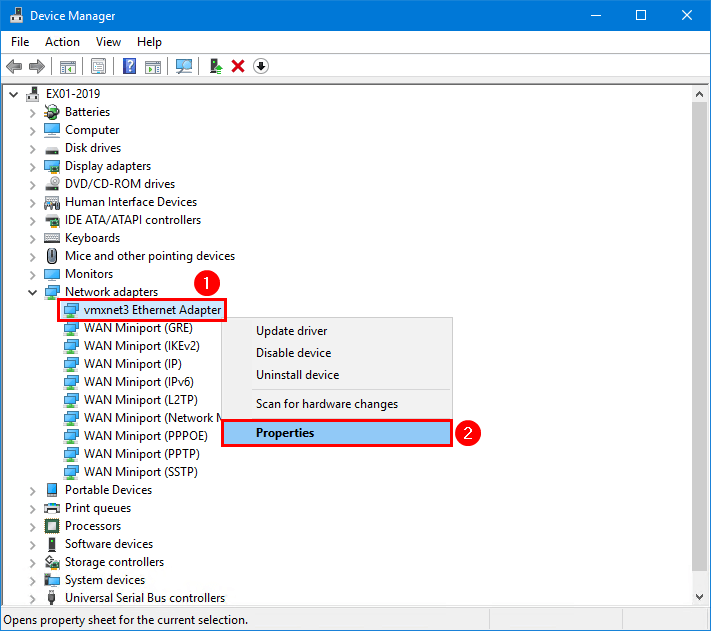Select Update driver in context menu

(x=291, y=331)
